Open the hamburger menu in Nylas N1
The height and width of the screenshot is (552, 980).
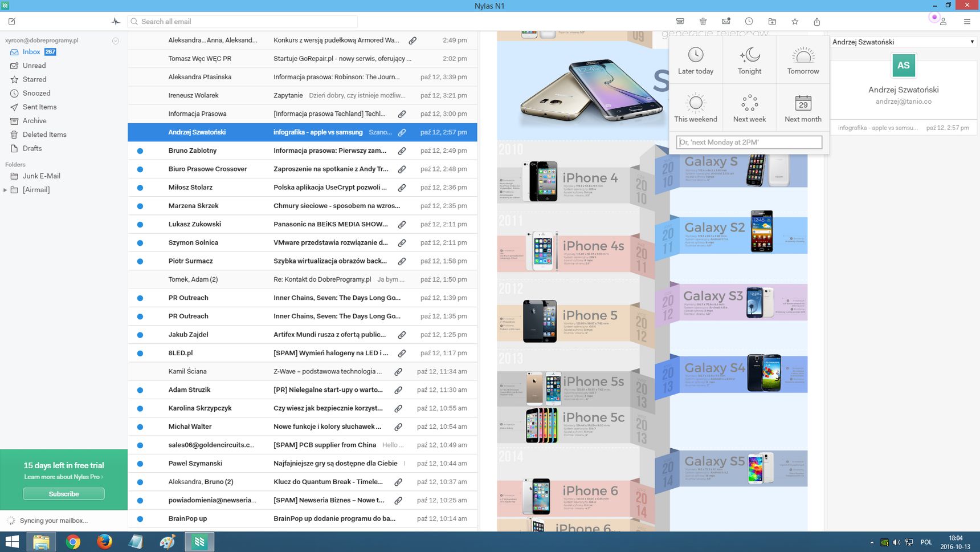[967, 22]
